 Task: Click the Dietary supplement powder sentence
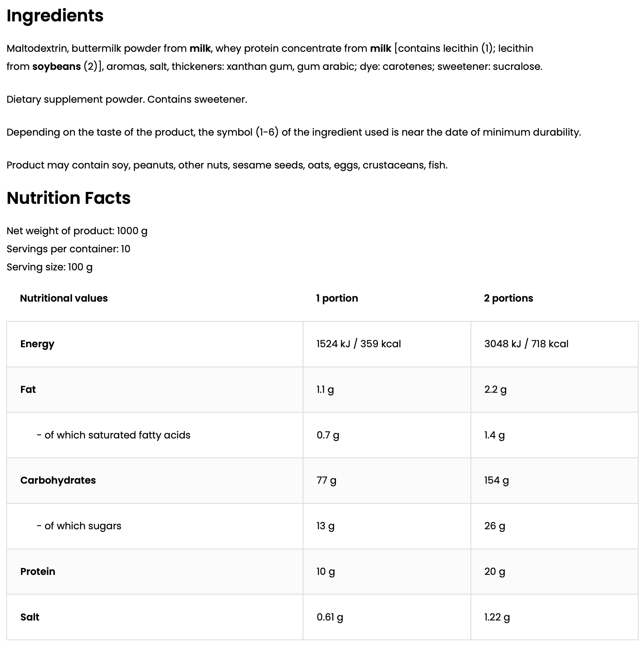[127, 99]
